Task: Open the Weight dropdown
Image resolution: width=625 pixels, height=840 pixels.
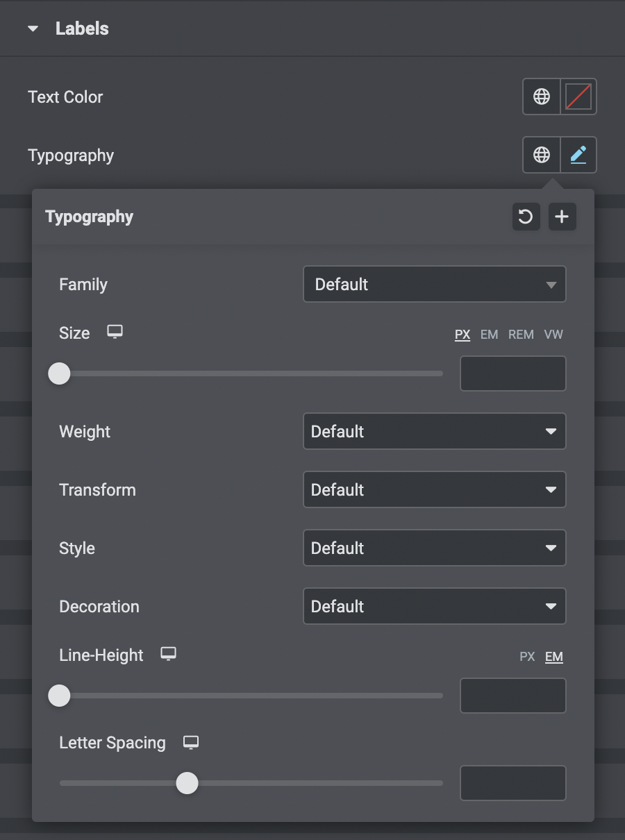Action: pos(434,431)
